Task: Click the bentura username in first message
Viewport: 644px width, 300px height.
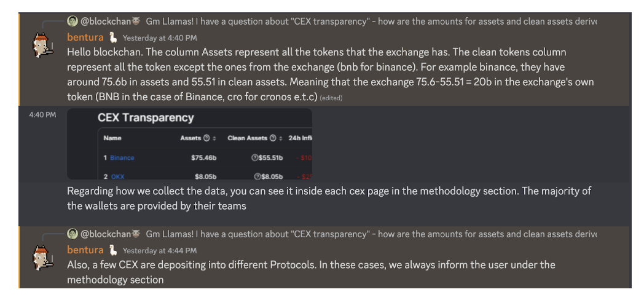Action: 85,38
